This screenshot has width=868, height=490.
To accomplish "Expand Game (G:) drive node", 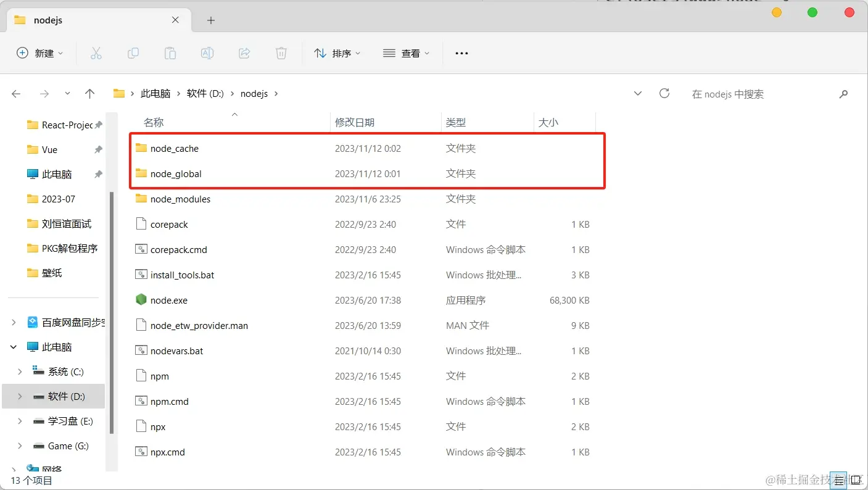I will tap(20, 446).
